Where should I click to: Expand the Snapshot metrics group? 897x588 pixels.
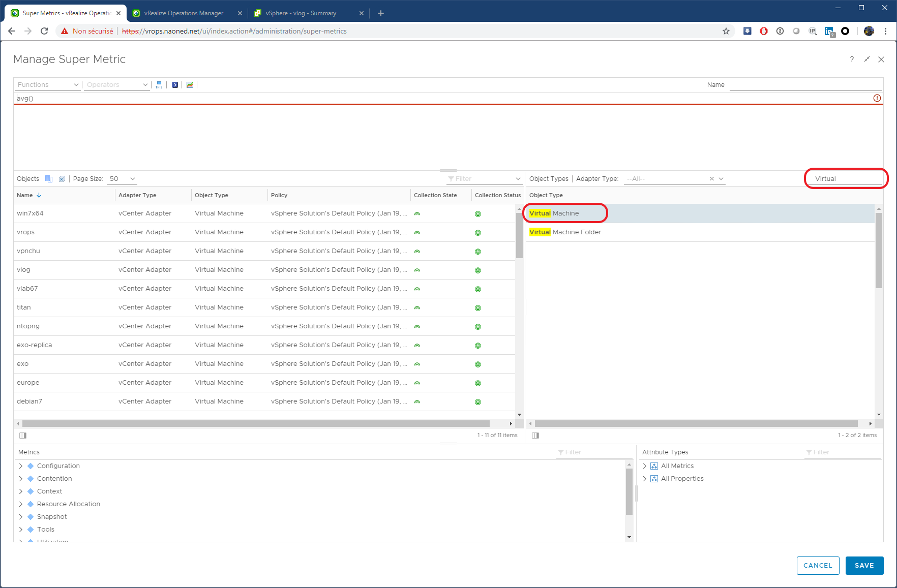click(x=21, y=517)
